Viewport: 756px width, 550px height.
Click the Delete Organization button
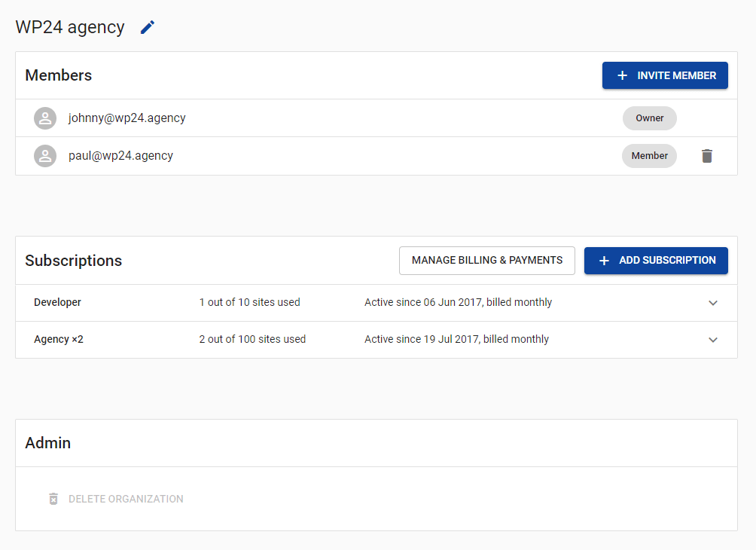pyautogui.click(x=116, y=499)
